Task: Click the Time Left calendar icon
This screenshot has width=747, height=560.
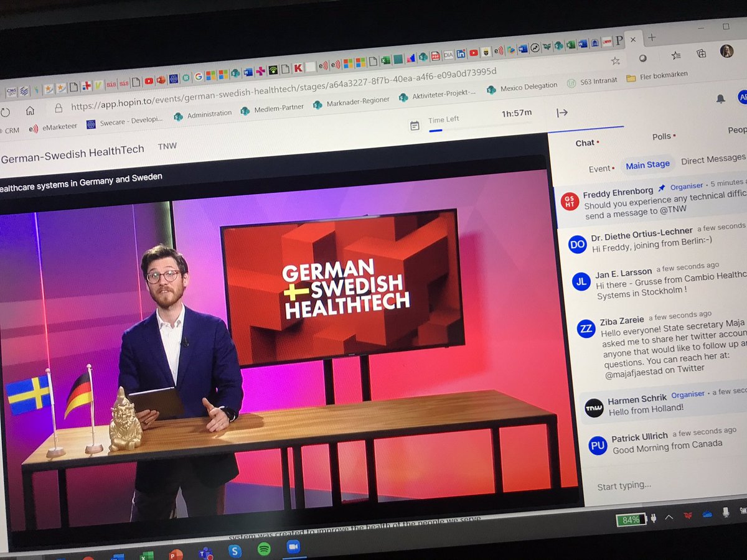Action: (x=415, y=125)
